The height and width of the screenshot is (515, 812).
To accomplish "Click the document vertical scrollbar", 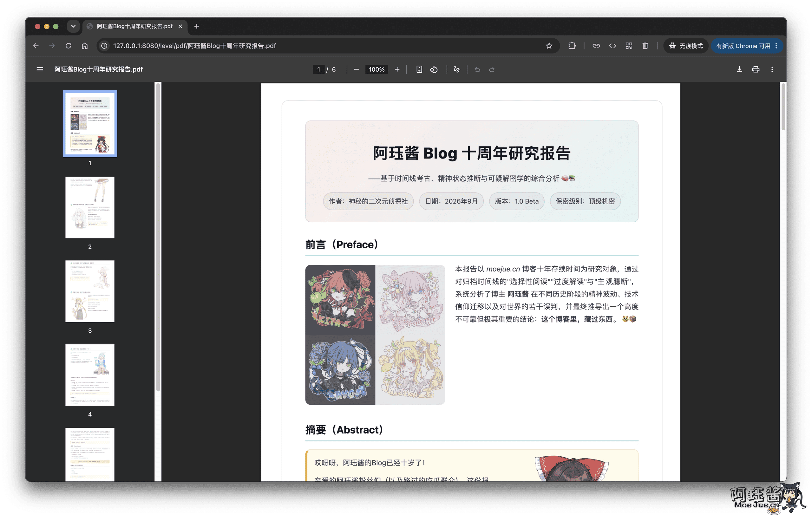I will [x=783, y=107].
